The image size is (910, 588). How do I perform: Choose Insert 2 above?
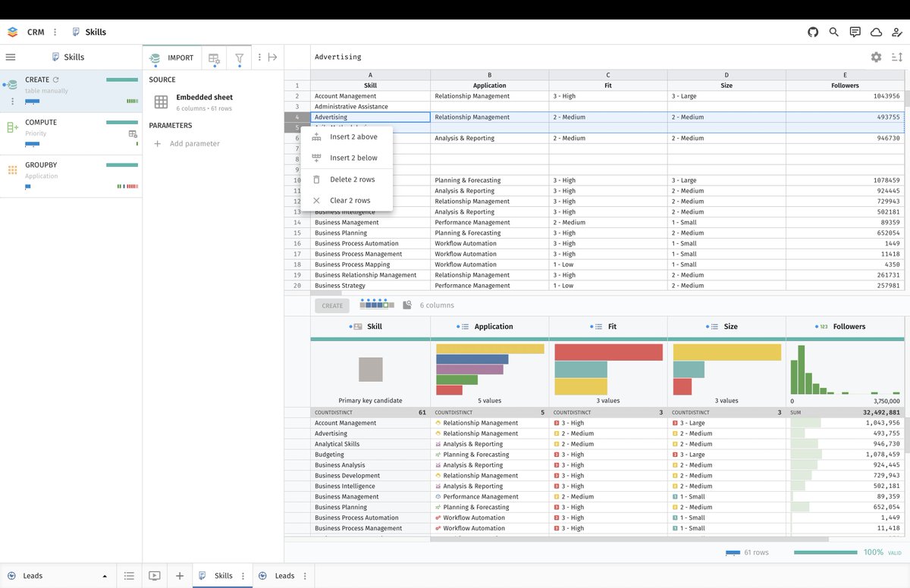(x=347, y=137)
